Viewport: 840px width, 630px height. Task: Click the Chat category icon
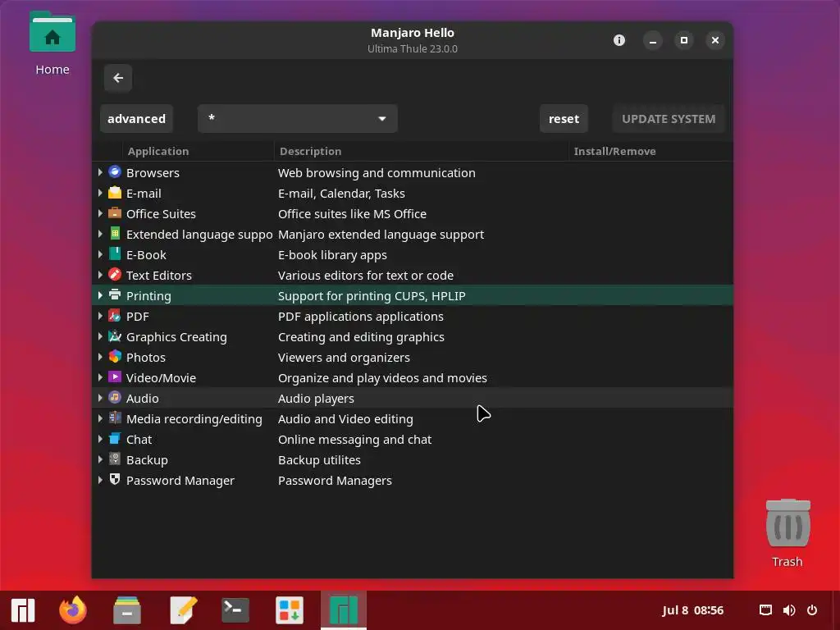click(115, 439)
